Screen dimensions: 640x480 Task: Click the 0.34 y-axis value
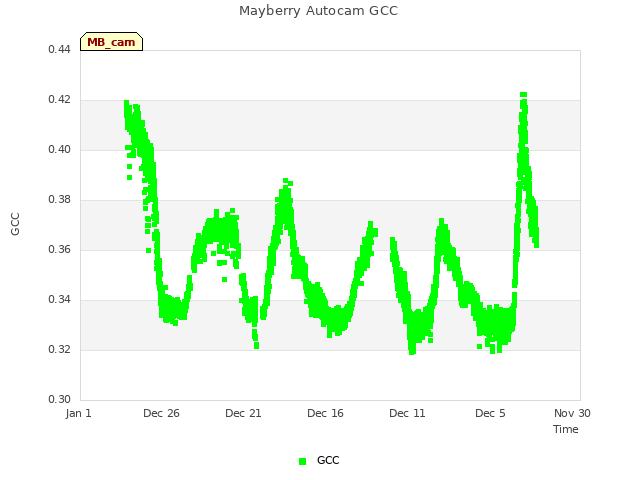tap(60, 300)
